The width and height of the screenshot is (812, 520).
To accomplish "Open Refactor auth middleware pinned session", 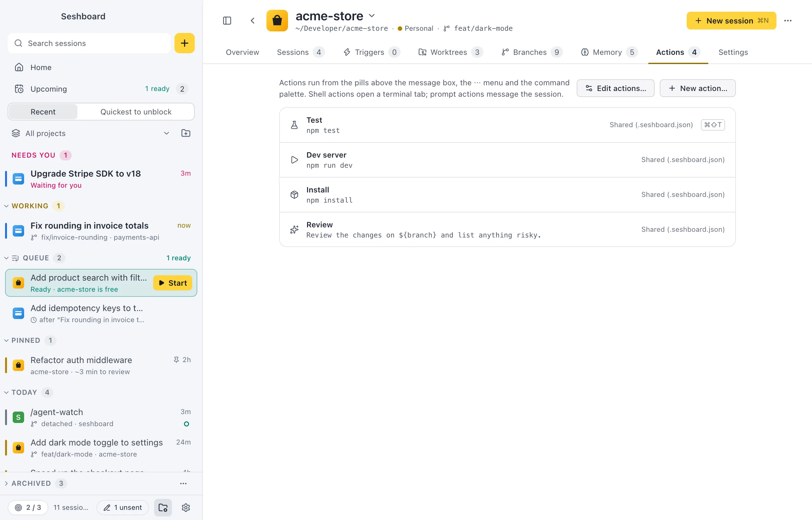I will [x=101, y=365].
